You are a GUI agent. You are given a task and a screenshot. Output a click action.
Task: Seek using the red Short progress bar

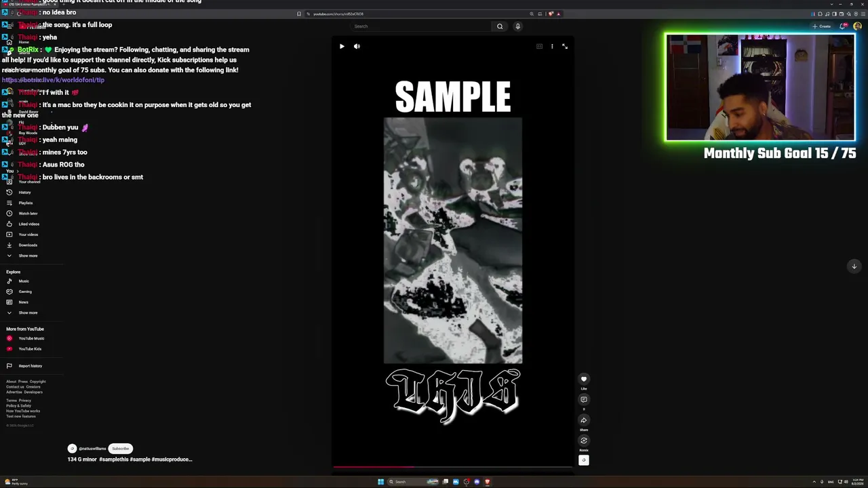452,466
